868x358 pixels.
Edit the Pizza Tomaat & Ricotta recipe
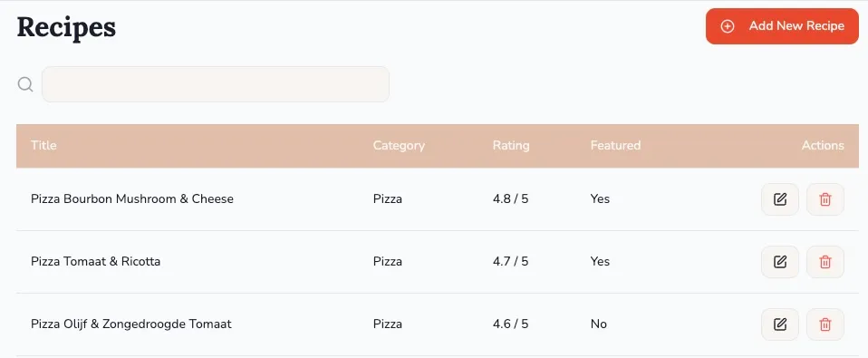point(780,262)
